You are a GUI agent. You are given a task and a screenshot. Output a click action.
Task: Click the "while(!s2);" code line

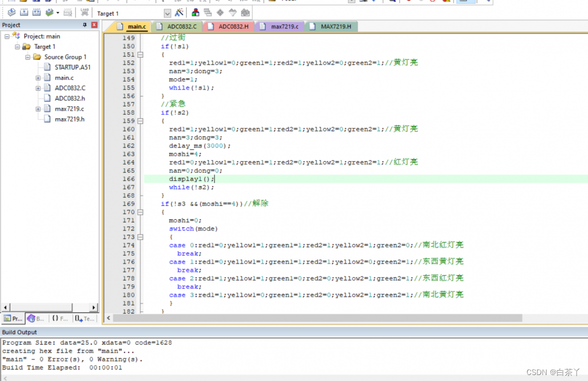point(191,187)
